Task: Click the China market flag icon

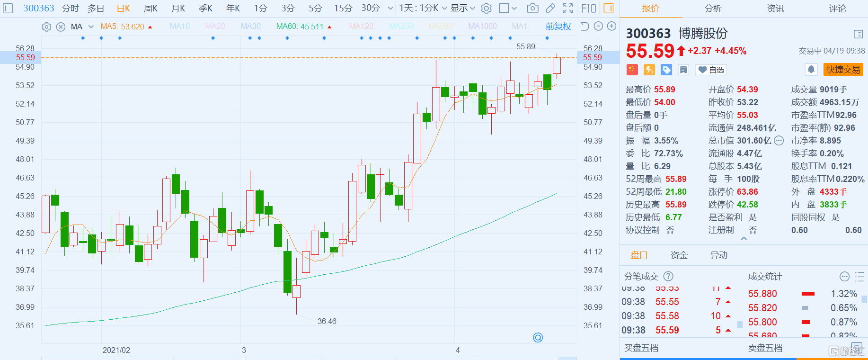Action: click(x=632, y=70)
